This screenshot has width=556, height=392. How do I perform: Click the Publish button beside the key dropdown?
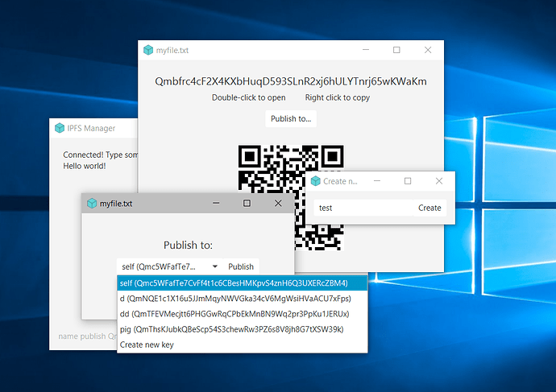241,266
